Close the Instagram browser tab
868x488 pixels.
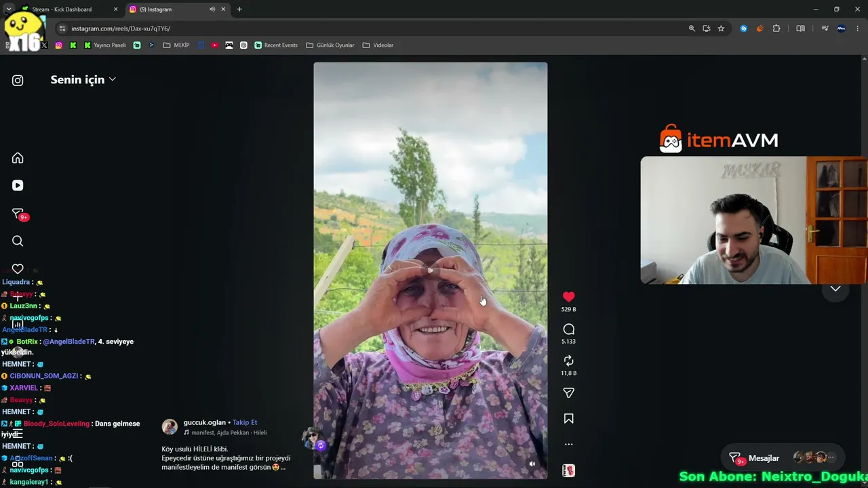pyautogui.click(x=224, y=9)
